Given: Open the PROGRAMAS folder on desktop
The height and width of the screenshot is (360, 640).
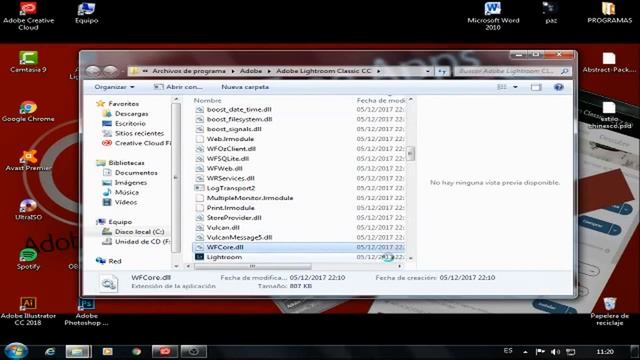Looking at the screenshot, I should click(x=609, y=13).
